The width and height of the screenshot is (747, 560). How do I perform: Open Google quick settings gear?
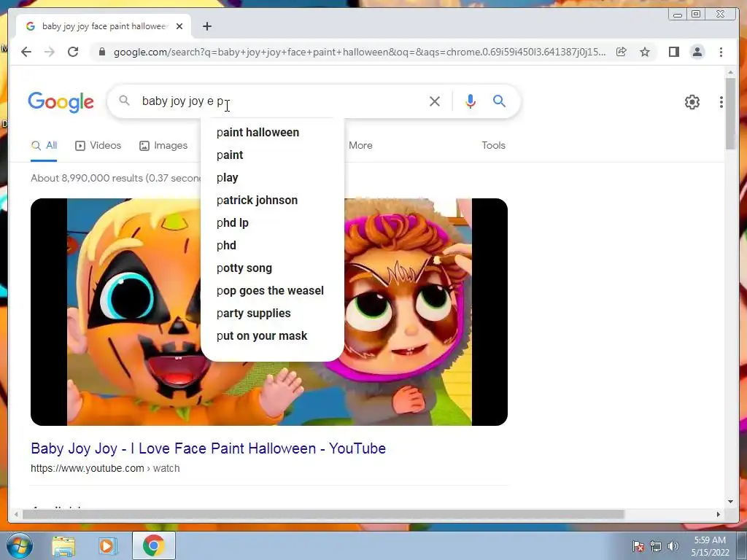point(692,102)
